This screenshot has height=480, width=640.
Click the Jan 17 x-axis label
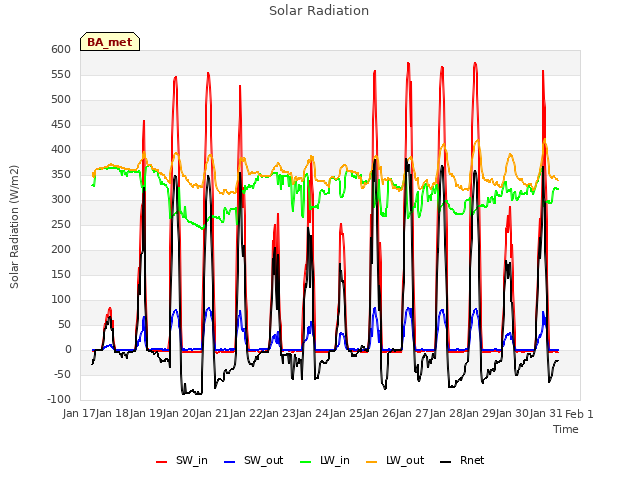tap(79, 414)
